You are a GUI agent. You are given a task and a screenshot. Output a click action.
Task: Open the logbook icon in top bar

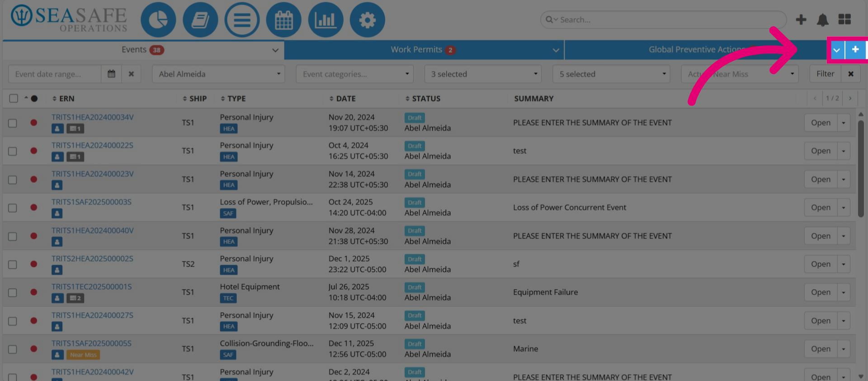pos(200,20)
